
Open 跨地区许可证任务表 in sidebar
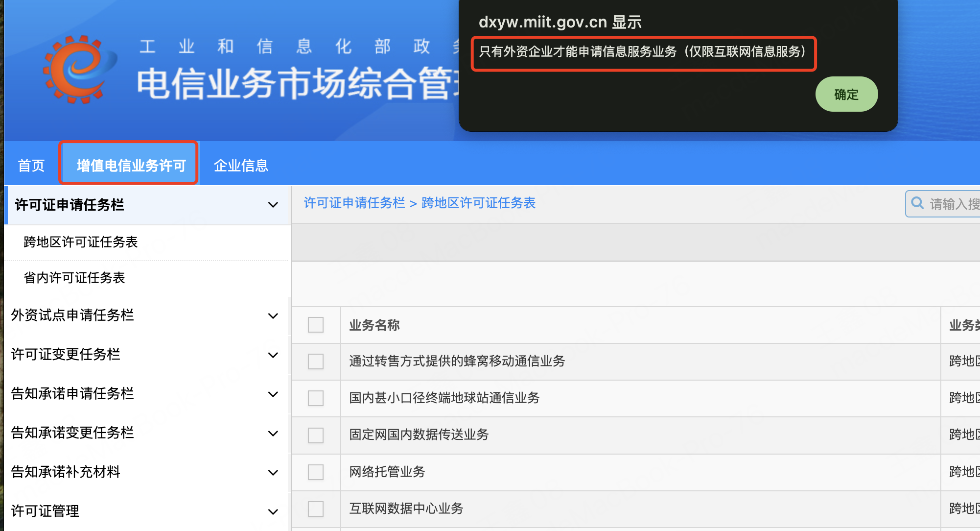[x=81, y=242]
